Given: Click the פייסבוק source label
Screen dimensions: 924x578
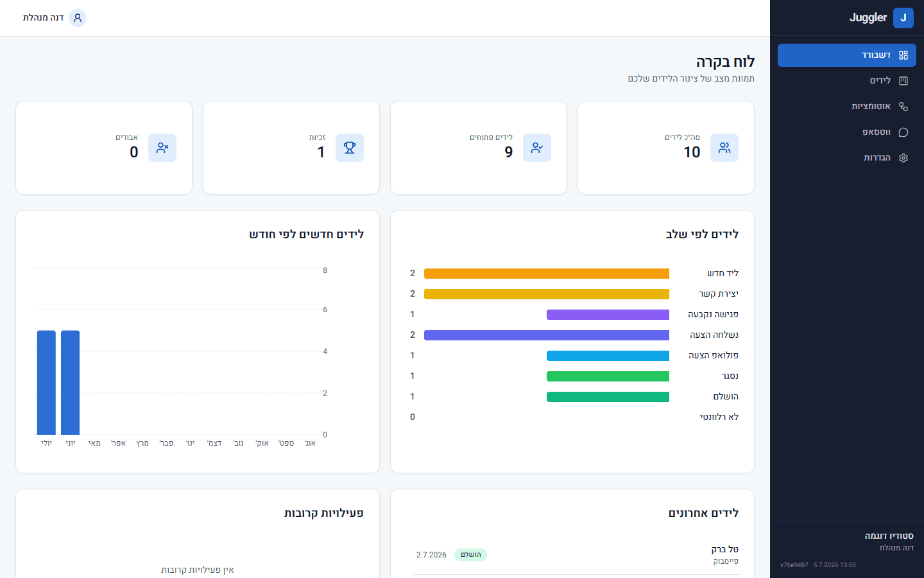Looking at the screenshot, I should tap(726, 561).
